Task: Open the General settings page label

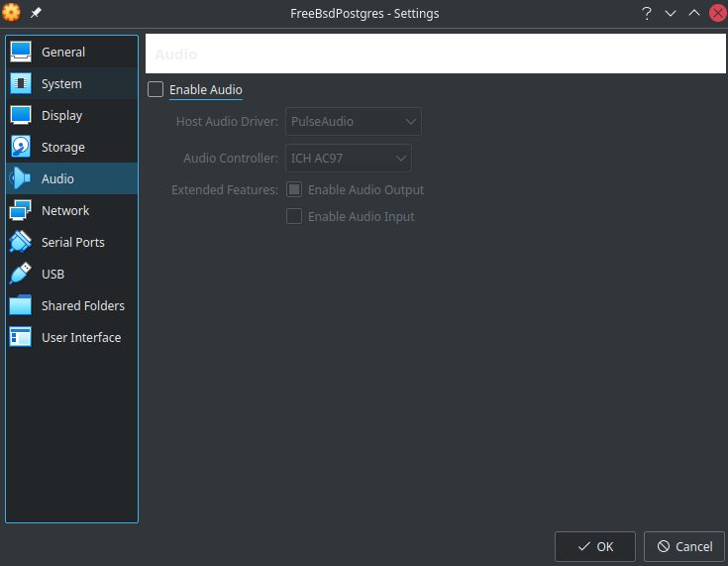Action: [x=63, y=53]
